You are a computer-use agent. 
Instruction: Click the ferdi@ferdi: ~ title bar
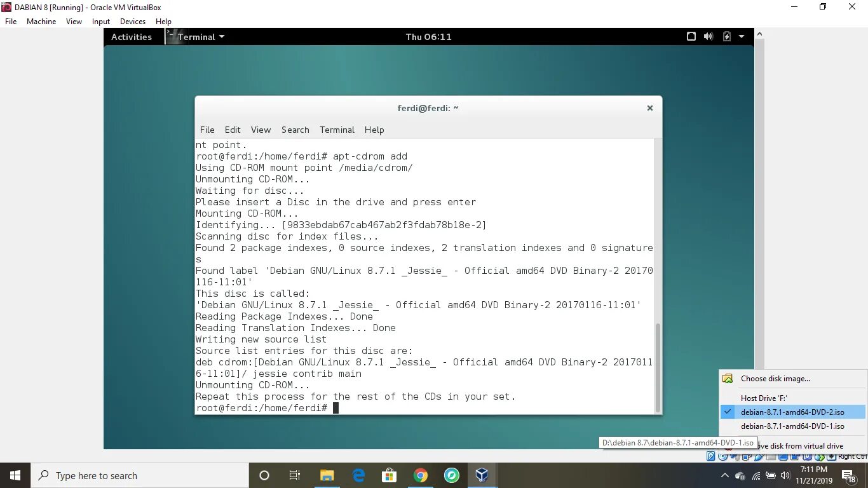click(x=428, y=108)
